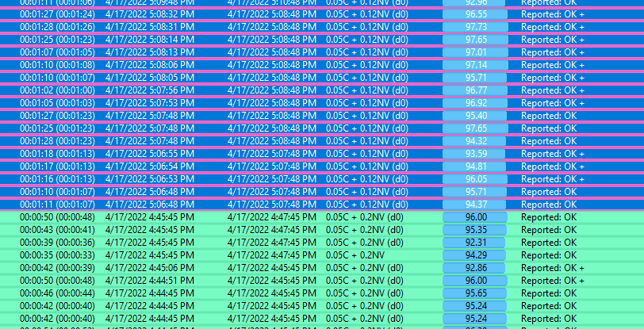
Task: Select the sent time 4/17/2022 5:08:31 PM
Action: 149,27
